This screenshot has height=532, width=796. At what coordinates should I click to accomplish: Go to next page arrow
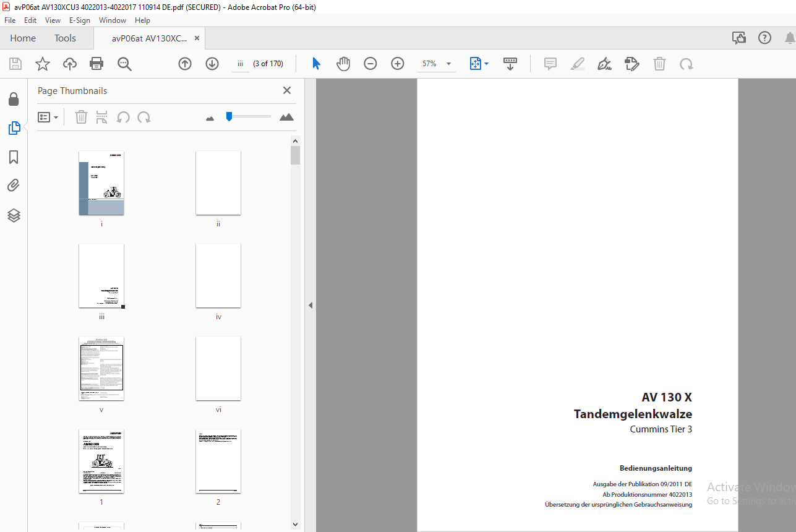pos(212,64)
